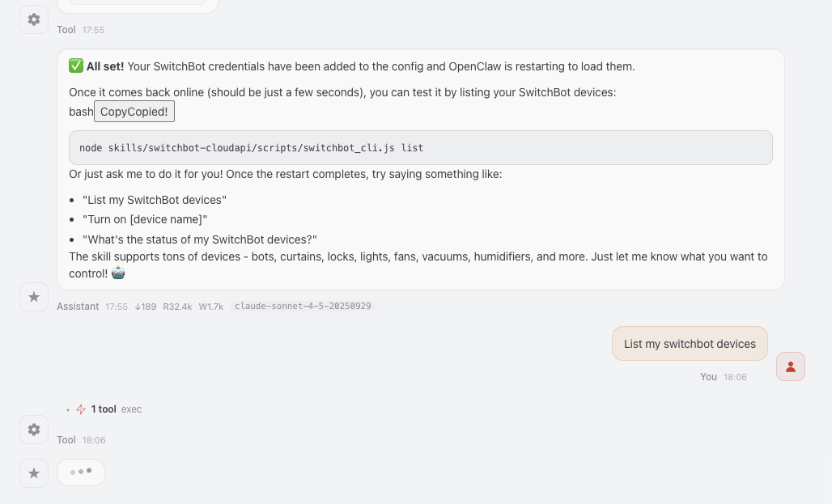The height and width of the screenshot is (504, 832).
Task: Click the star avatar beside the typing indicator
Action: (34, 472)
